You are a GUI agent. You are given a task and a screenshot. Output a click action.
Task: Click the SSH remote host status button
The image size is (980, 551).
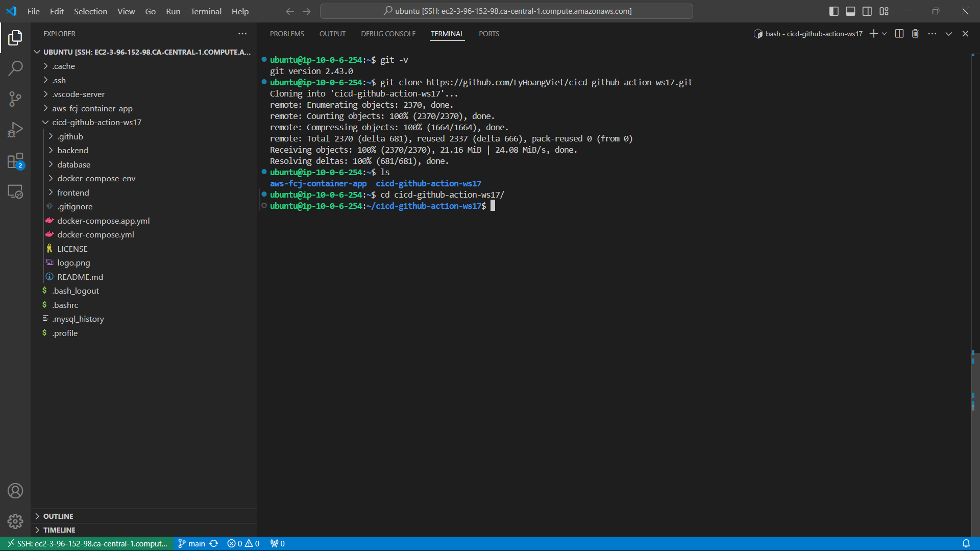87,544
